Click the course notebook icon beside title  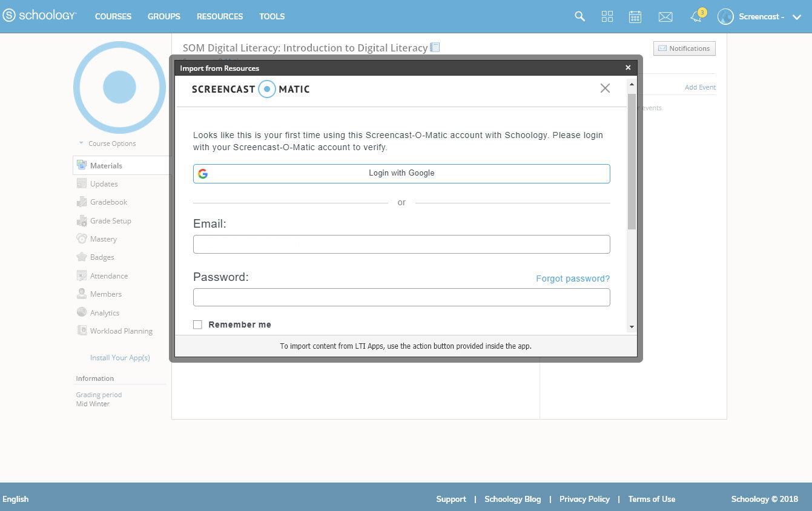(x=435, y=47)
